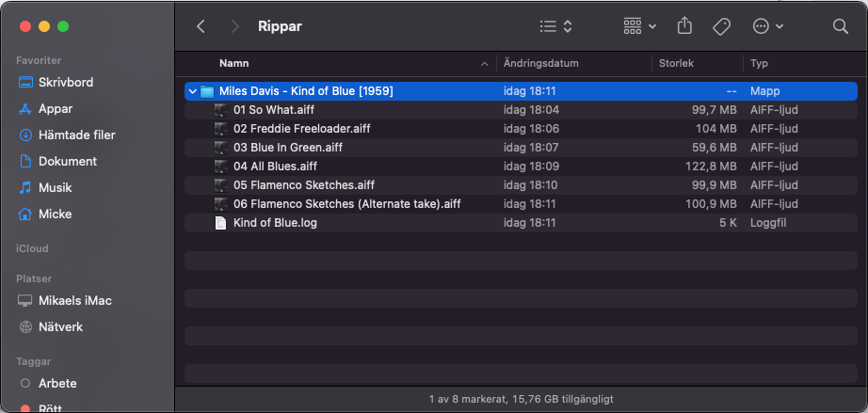
Task: Open the list view switcher
Action: coord(555,26)
